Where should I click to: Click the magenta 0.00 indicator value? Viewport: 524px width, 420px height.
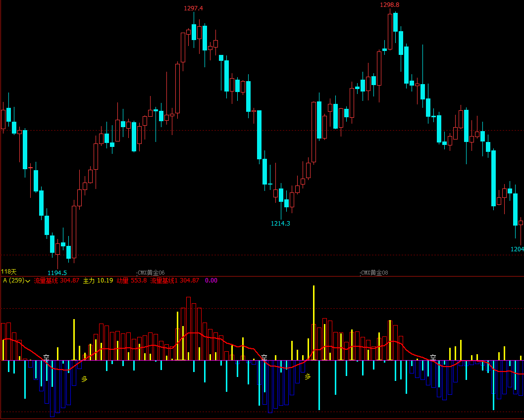[211, 280]
